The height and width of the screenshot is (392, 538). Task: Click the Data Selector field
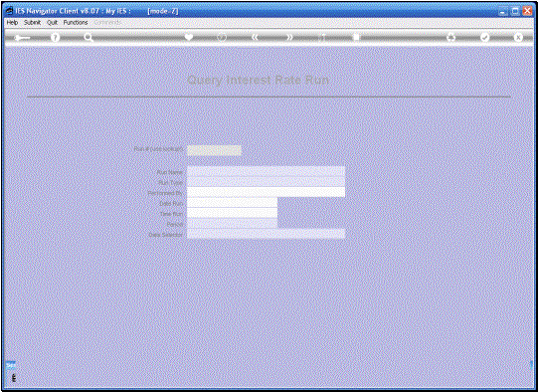pos(266,234)
